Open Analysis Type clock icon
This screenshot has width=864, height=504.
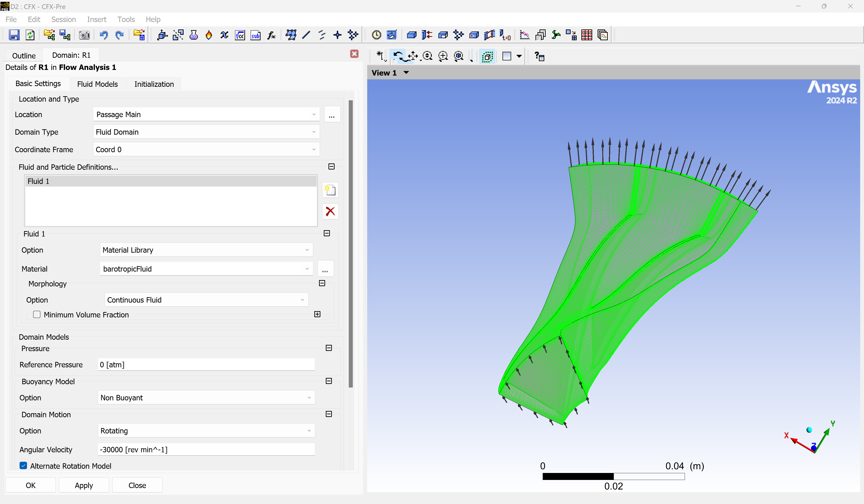tap(376, 35)
